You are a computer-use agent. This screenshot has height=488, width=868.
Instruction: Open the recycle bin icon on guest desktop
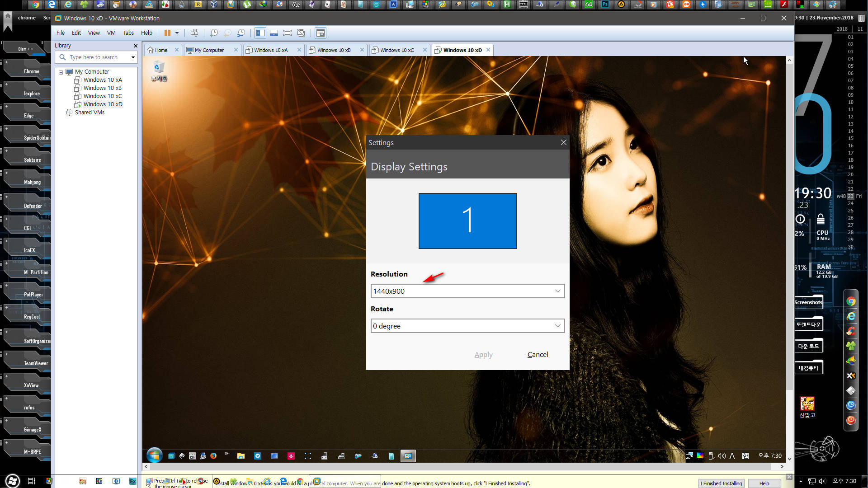pyautogui.click(x=159, y=71)
